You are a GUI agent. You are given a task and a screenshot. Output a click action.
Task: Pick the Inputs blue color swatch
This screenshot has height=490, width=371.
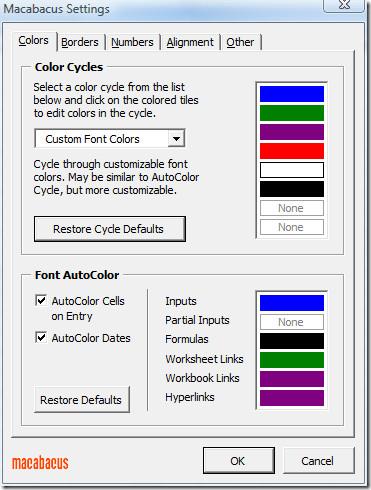point(292,303)
